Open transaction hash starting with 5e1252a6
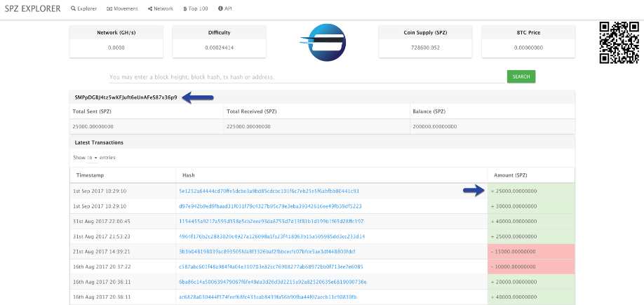644x305 pixels. click(x=268, y=191)
